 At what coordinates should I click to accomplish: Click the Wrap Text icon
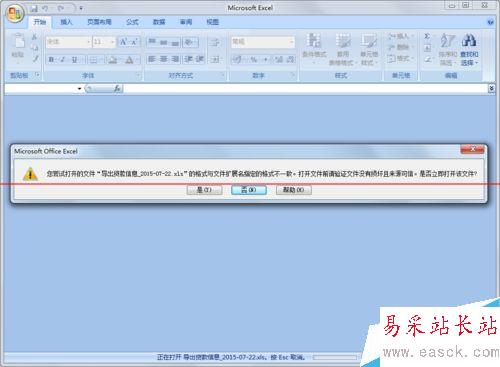tap(215, 42)
